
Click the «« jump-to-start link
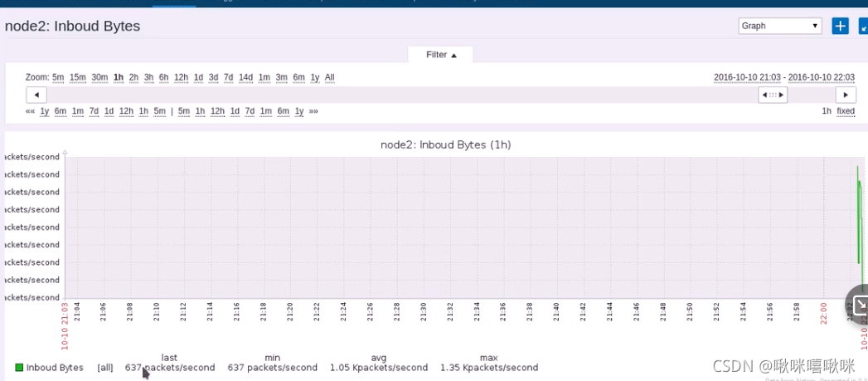coord(31,111)
